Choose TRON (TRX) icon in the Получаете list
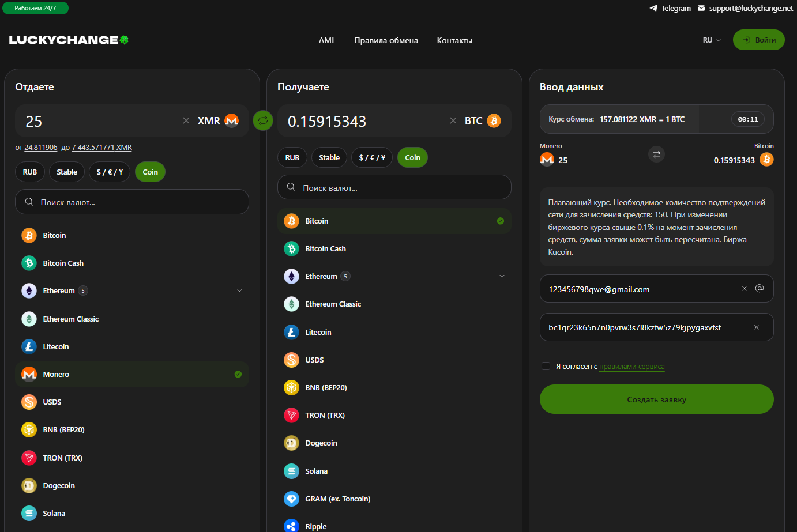 291,415
